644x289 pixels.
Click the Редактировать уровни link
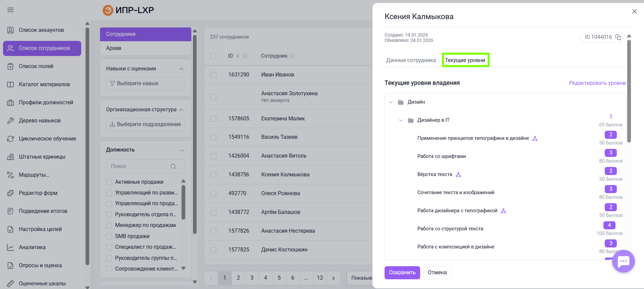(597, 83)
